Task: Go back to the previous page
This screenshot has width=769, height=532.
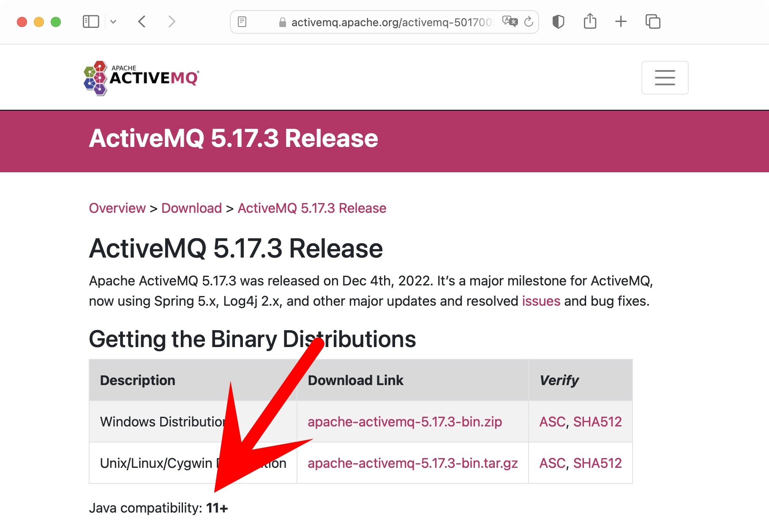Action: point(142,22)
